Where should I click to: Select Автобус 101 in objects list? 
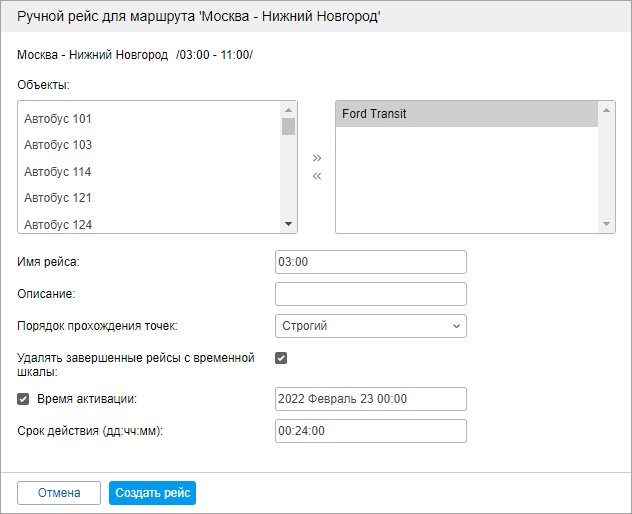[x=58, y=119]
